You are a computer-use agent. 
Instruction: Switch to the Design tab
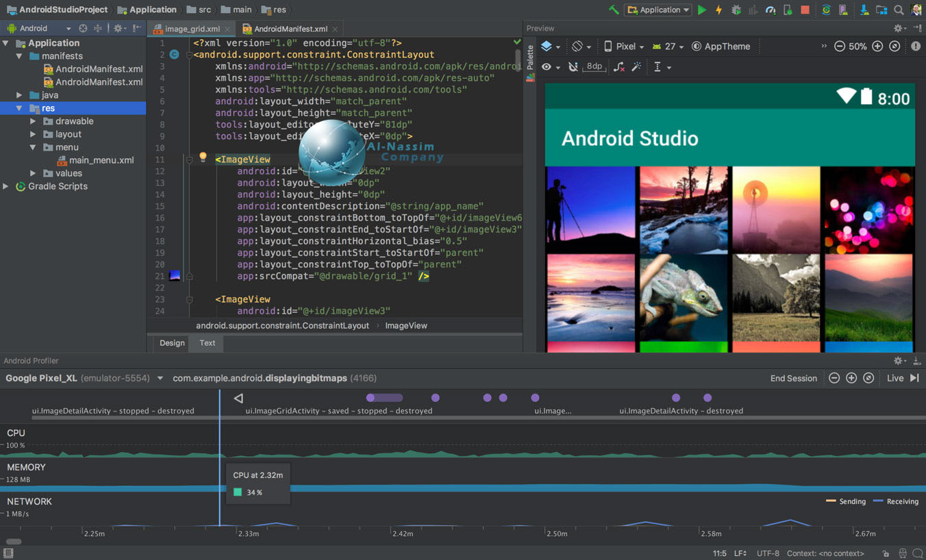click(x=172, y=343)
